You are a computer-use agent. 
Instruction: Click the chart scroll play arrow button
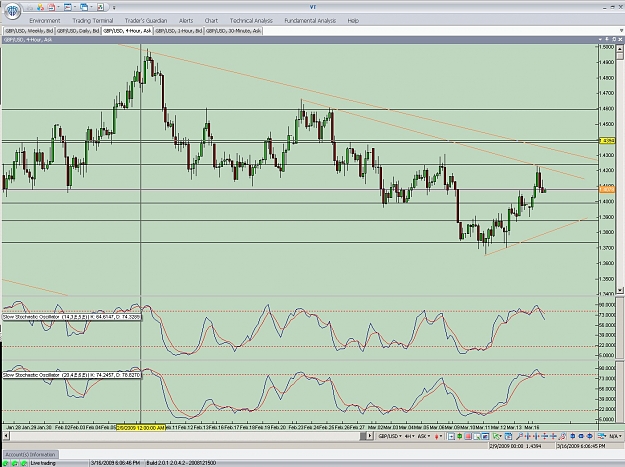369,436
